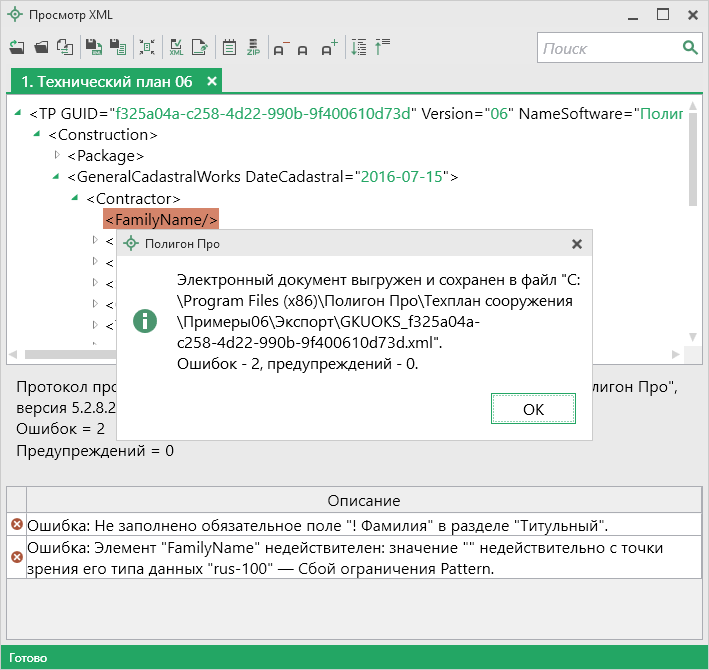Click the sign document icon

200,47
